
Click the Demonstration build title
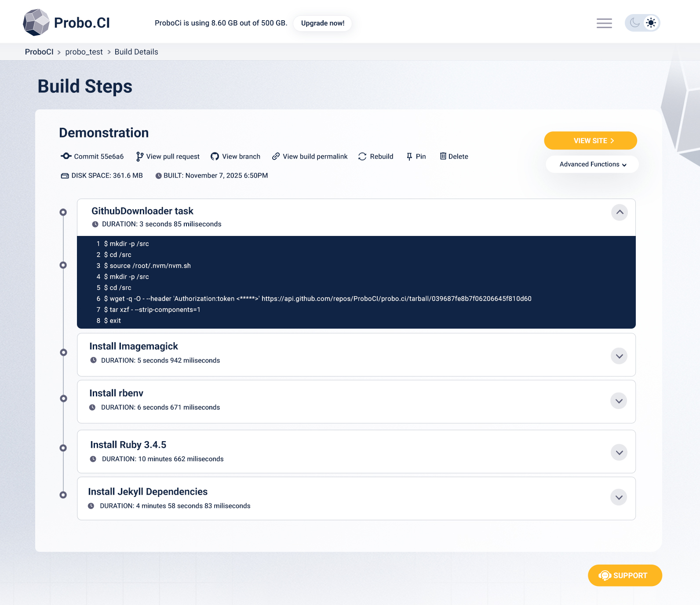point(104,133)
